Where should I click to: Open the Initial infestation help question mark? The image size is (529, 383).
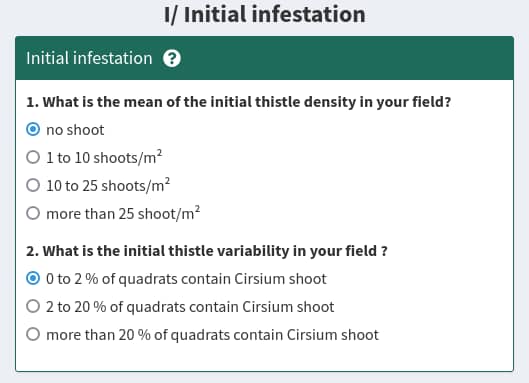(x=172, y=58)
